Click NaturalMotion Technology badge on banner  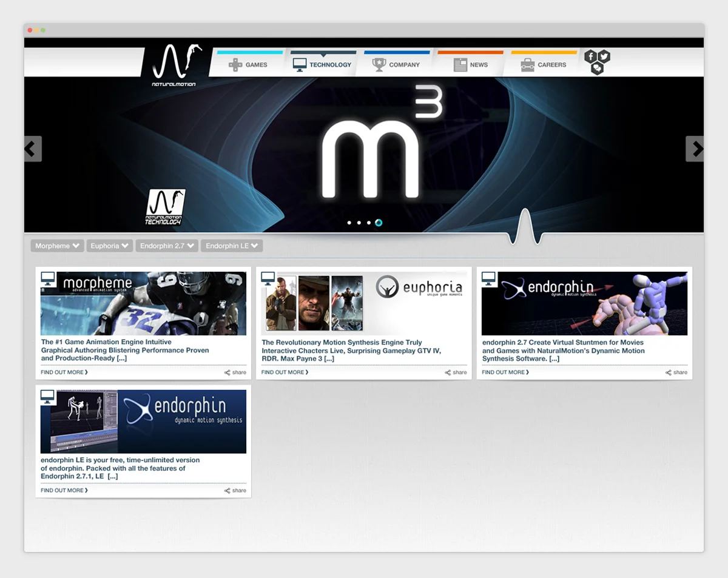tap(164, 207)
